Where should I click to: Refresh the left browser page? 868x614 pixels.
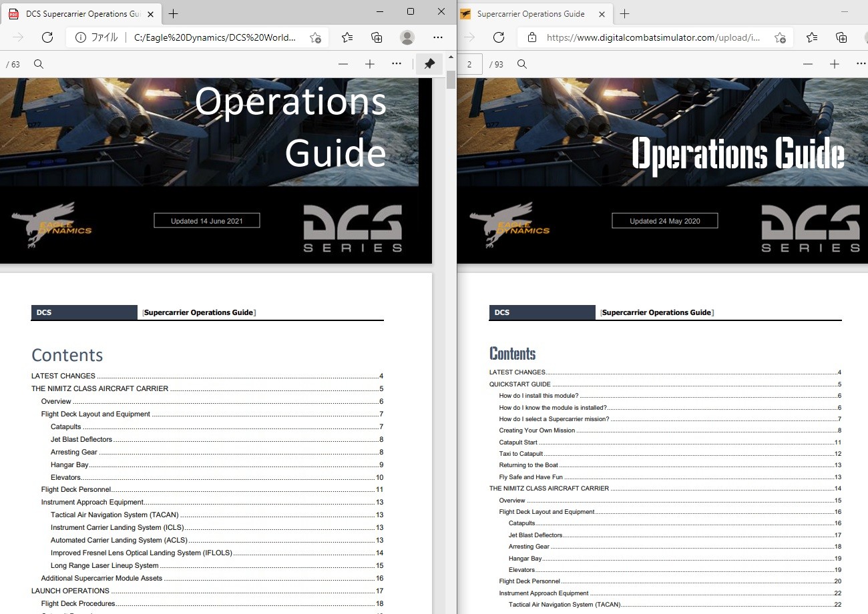pos(47,37)
